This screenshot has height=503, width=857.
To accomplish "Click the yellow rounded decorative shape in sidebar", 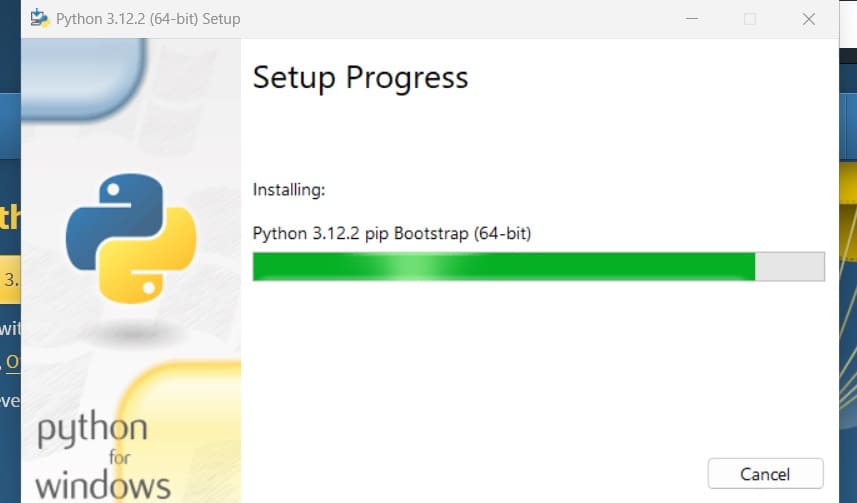I will coord(180,432).
